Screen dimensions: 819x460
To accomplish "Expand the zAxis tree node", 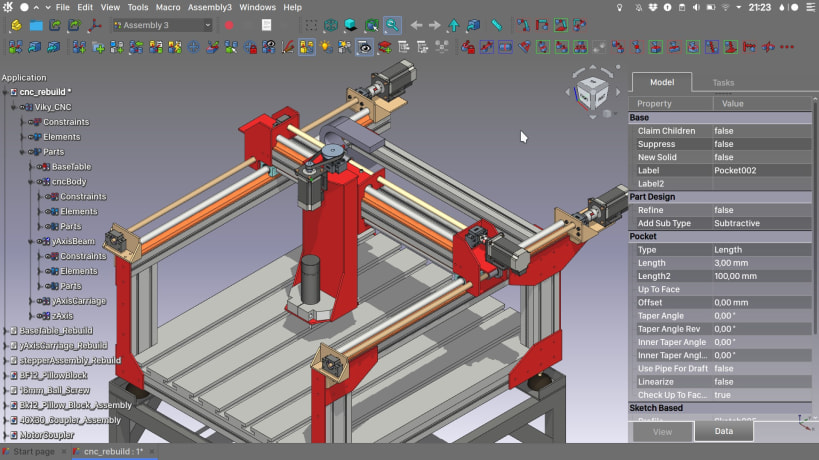I will pos(31,315).
